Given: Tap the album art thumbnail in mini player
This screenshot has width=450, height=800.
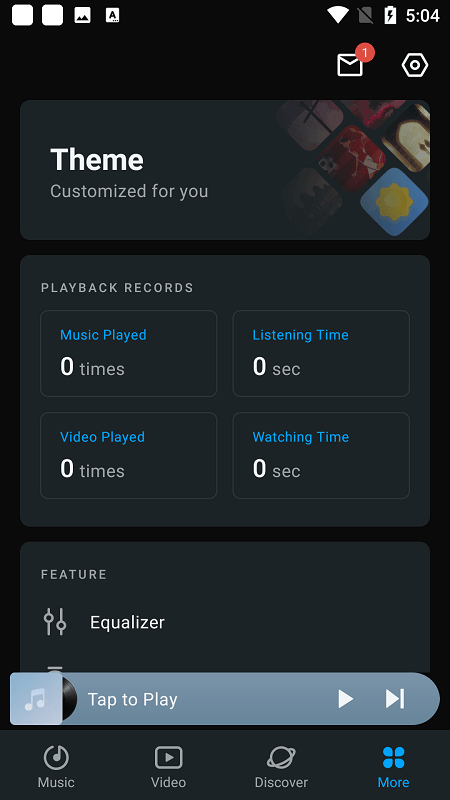Looking at the screenshot, I should point(36,698).
